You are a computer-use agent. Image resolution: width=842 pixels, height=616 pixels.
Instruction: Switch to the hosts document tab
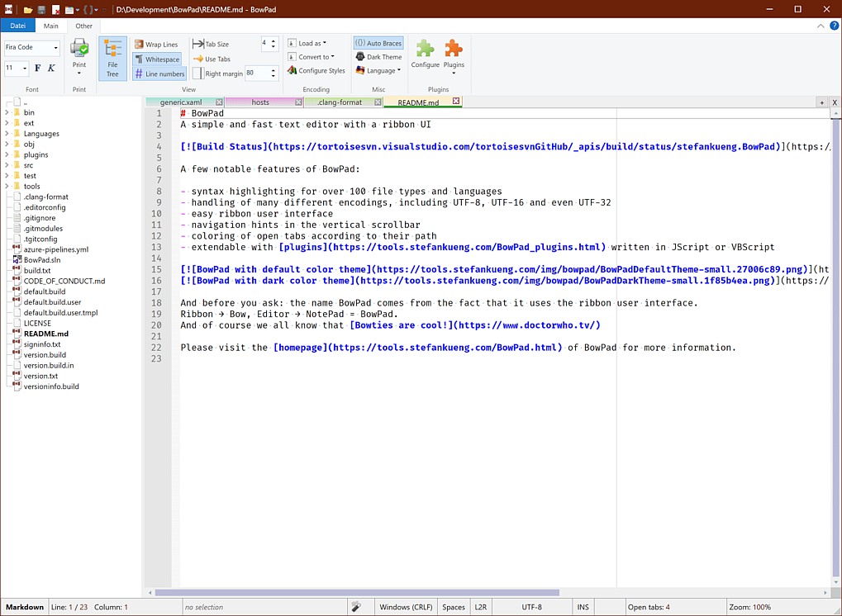pyautogui.click(x=260, y=102)
